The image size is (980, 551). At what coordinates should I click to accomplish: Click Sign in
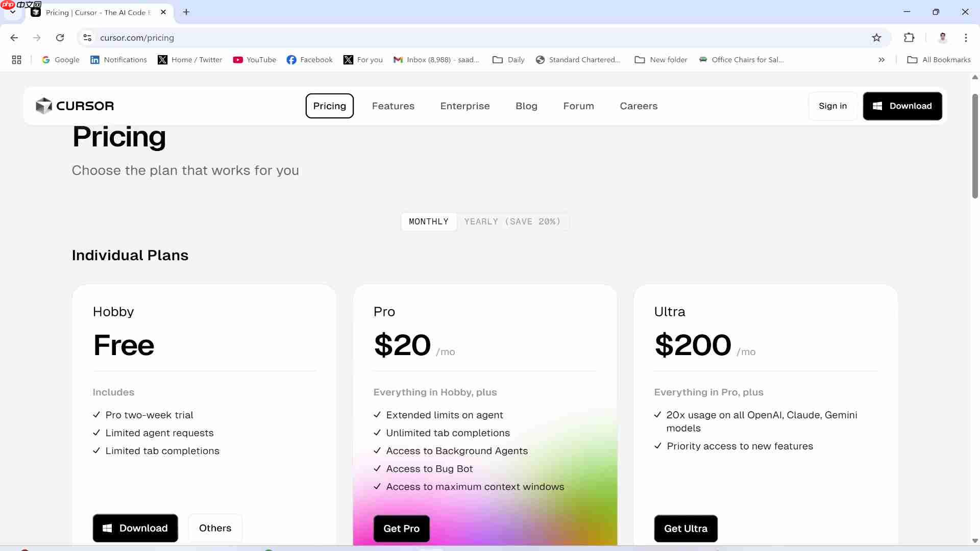[832, 106]
